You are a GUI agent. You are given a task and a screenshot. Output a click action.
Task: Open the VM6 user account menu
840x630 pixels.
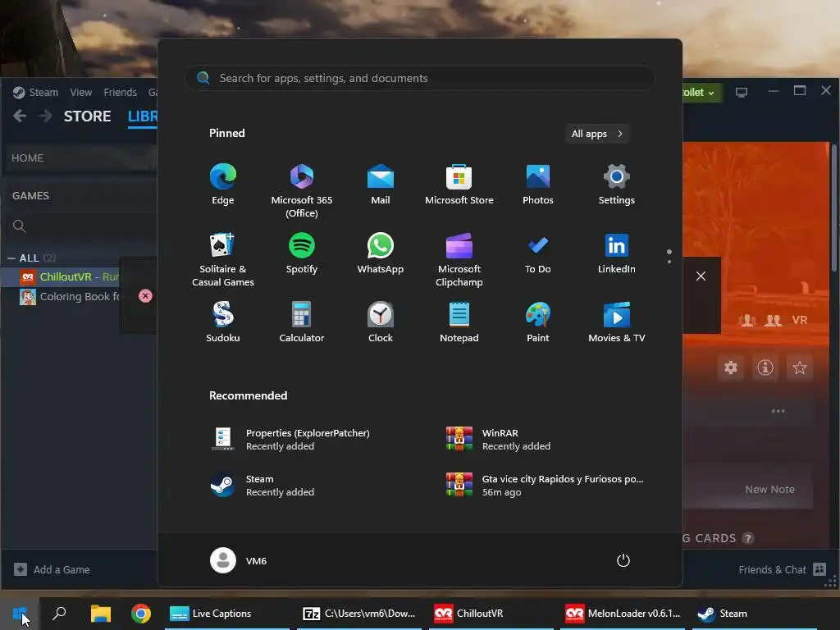(x=239, y=560)
